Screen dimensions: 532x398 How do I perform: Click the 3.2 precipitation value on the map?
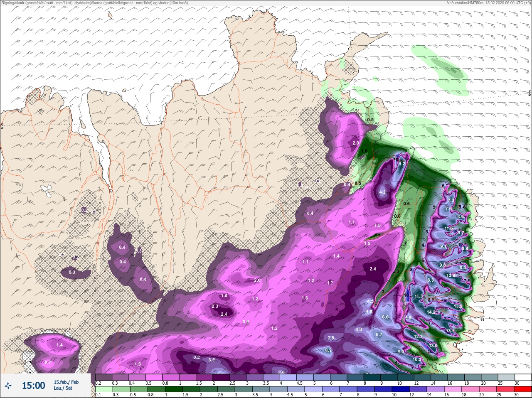(x=197, y=357)
